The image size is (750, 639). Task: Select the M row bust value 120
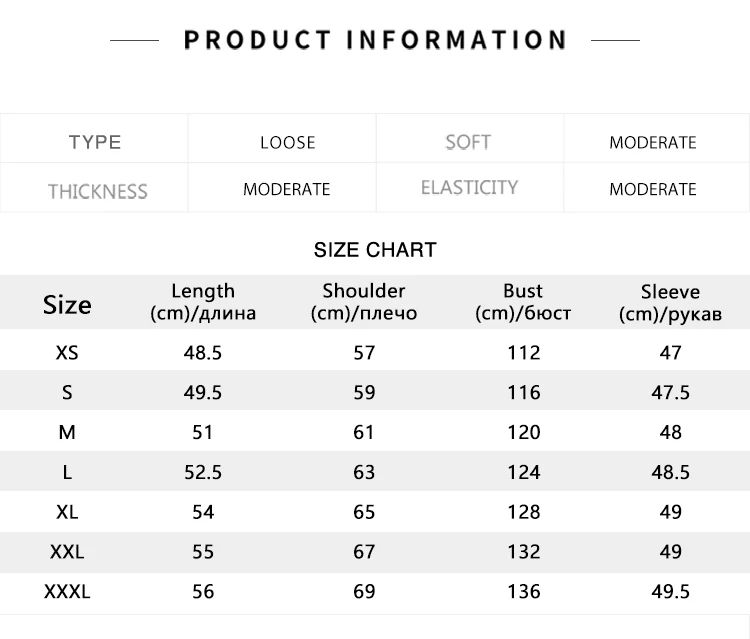pyautogui.click(x=524, y=432)
